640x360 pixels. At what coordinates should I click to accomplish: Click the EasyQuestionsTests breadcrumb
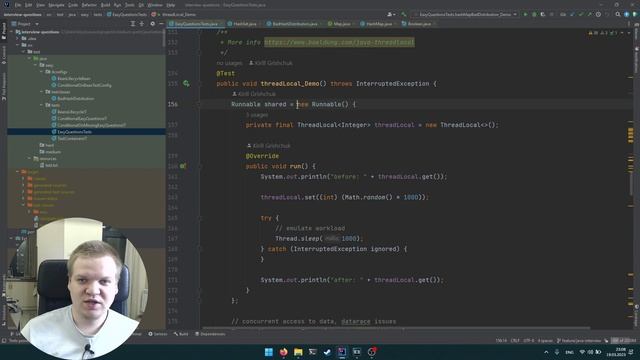[127, 14]
